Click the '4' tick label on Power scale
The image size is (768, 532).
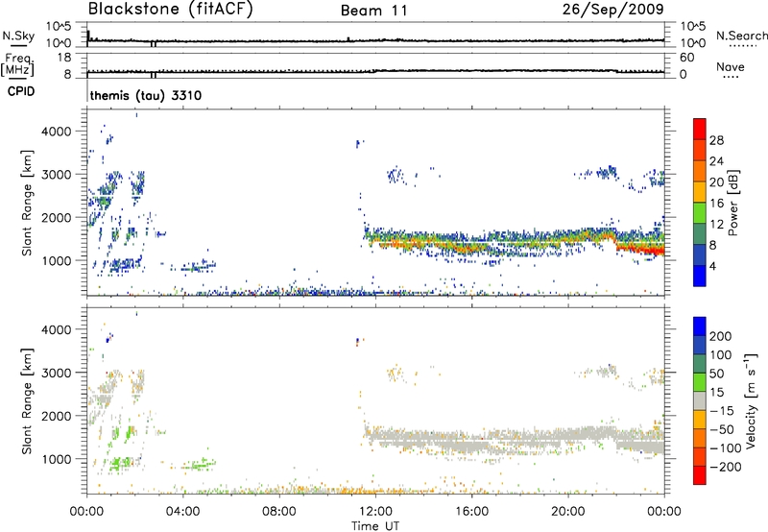[x=713, y=266]
